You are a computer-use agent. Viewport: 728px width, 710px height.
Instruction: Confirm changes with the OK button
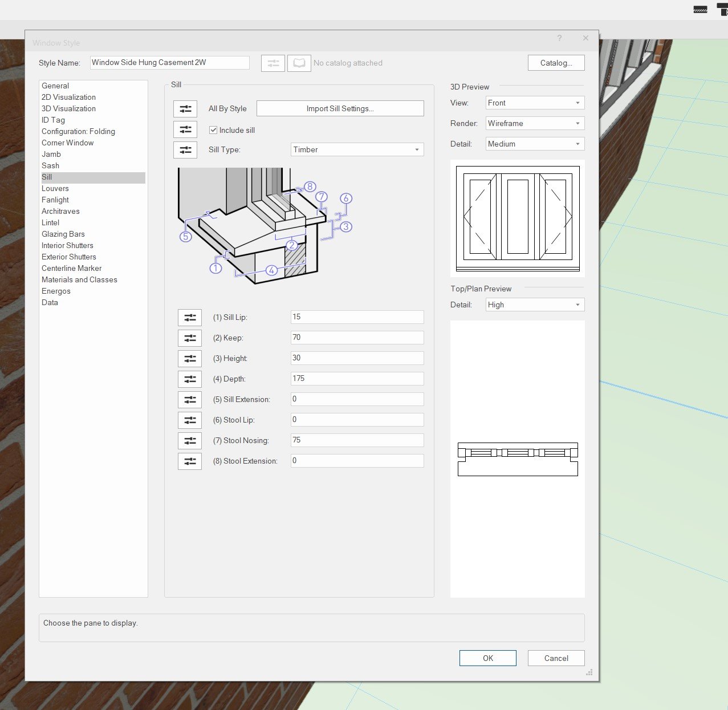[487, 658]
